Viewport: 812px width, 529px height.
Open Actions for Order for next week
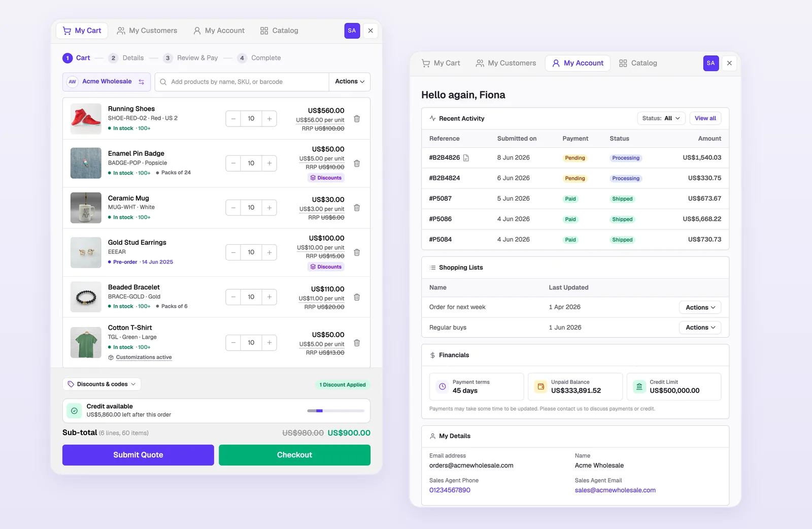[700, 307]
